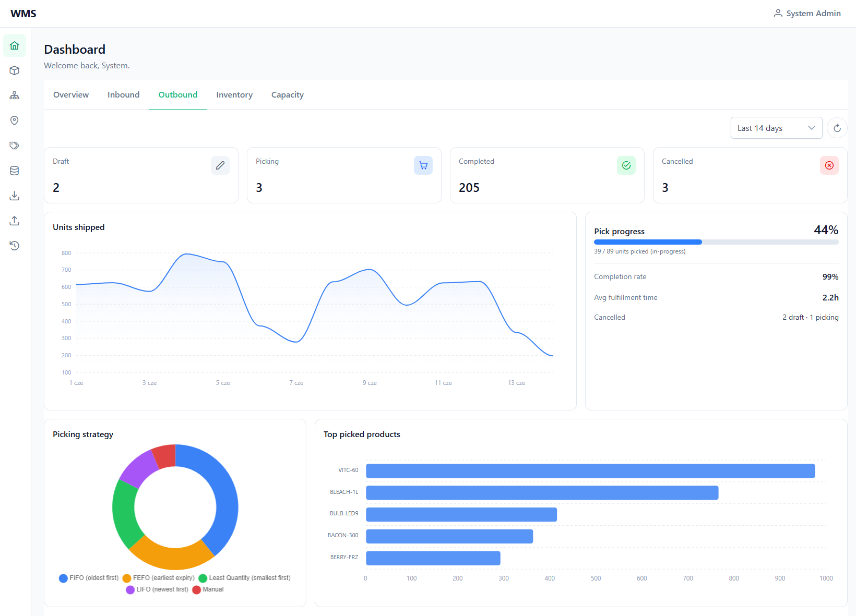Expand the Last 14 days dropdown

(x=776, y=128)
